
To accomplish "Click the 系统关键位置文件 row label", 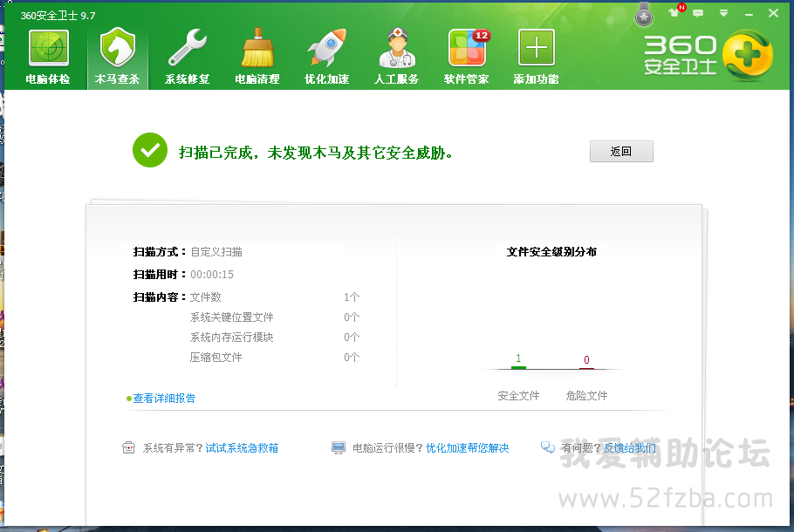I will point(232,317).
